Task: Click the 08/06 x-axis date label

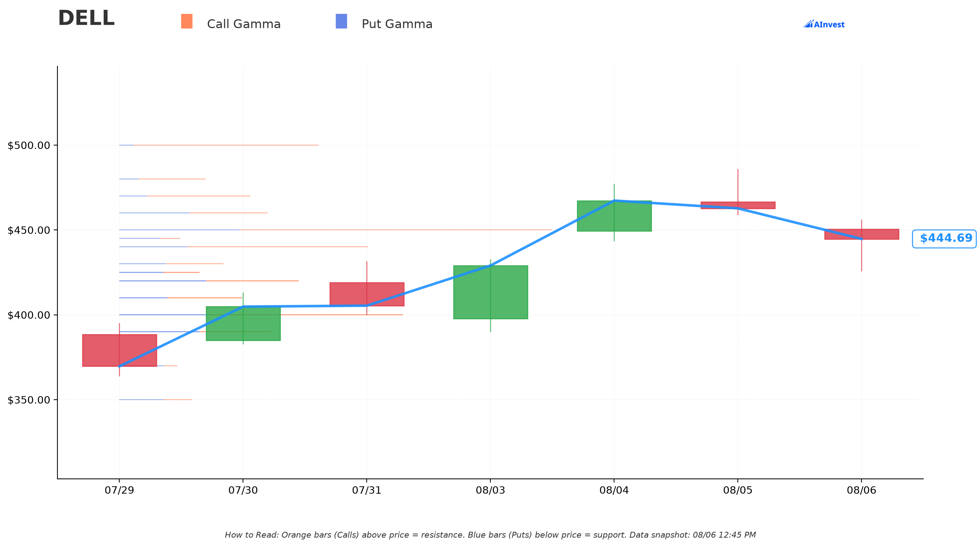Action: coord(861,490)
